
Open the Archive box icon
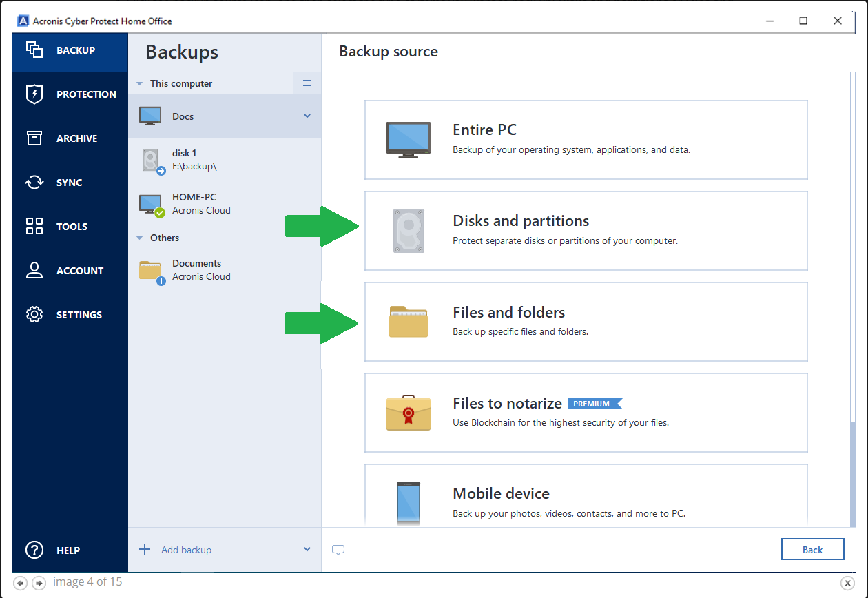[34, 138]
